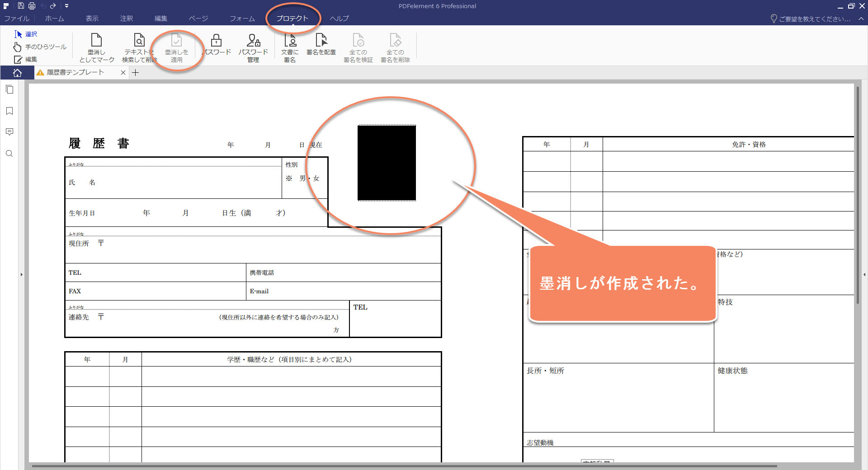Expand the left side panel arrow
Screen dimensions: 868x470
coord(21,274)
